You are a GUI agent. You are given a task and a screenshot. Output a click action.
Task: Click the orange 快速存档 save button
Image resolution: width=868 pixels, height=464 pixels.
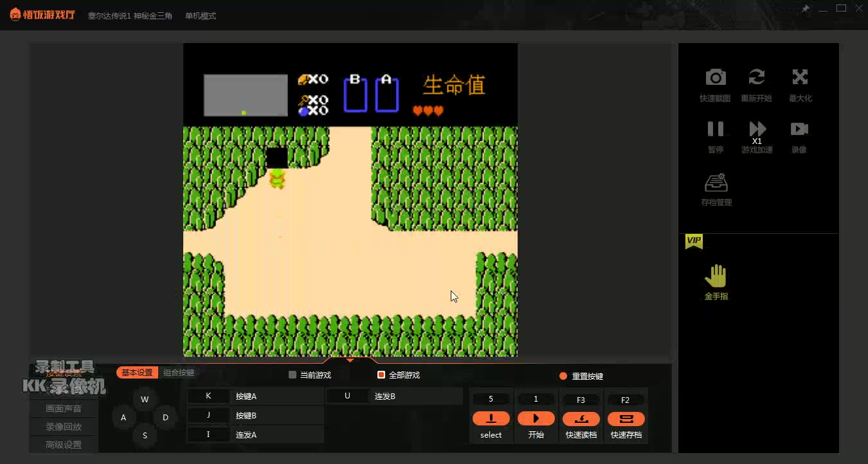tap(626, 418)
